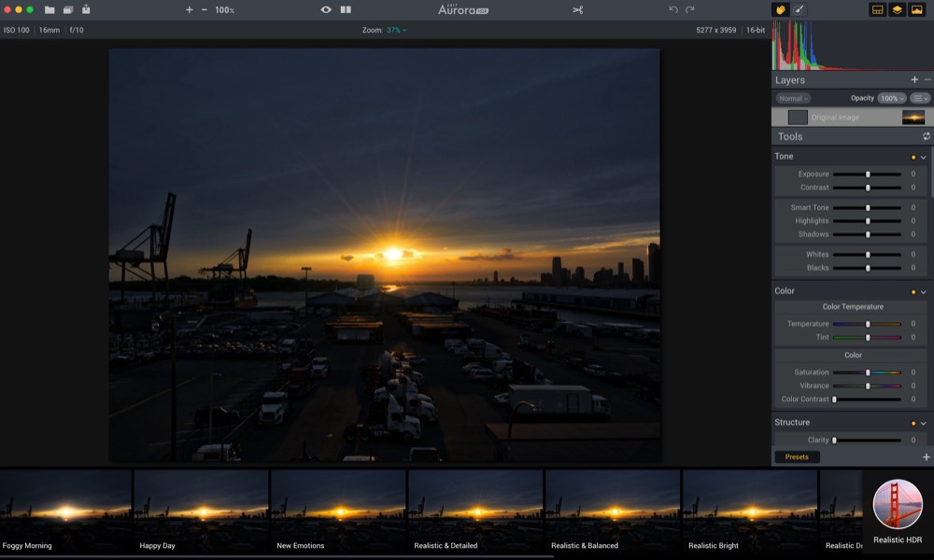Toggle the presets filmstrip panel icon
This screenshot has width=934, height=560.
(x=877, y=9)
